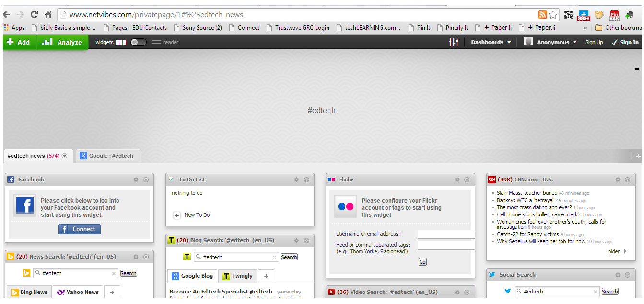Click the RSS feed icon in address bar

pos(542,14)
